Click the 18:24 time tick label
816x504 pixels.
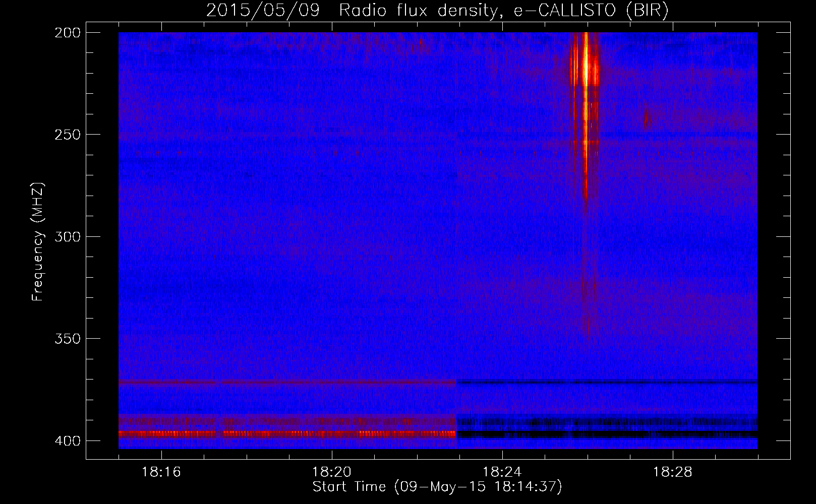tap(502, 472)
